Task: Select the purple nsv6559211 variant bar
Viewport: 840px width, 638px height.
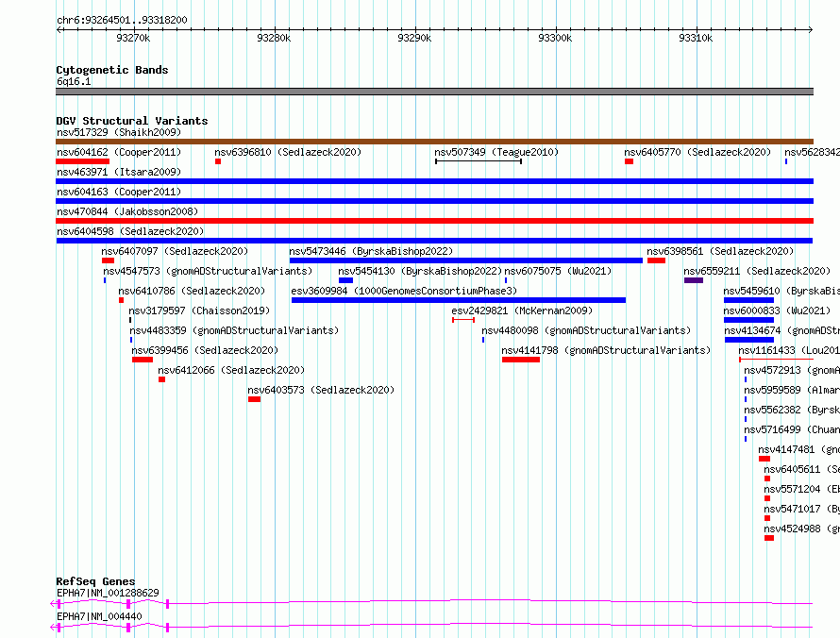Action: [x=693, y=280]
